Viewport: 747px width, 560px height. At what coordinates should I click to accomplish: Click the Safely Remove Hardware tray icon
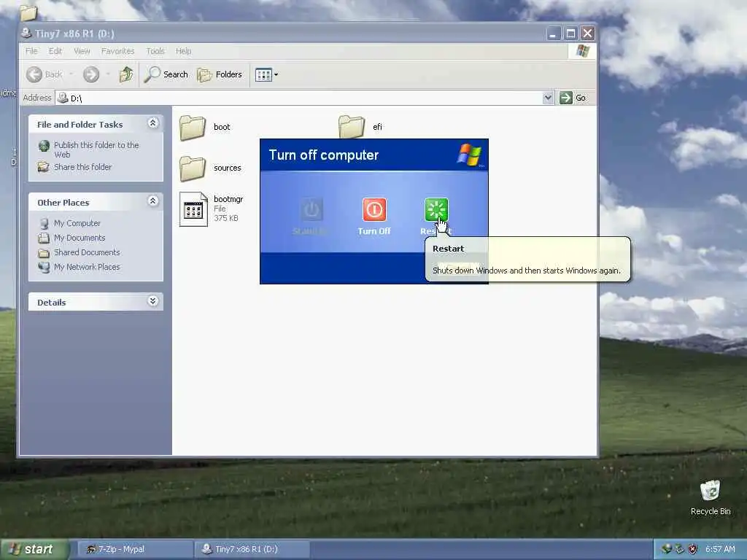[680, 549]
